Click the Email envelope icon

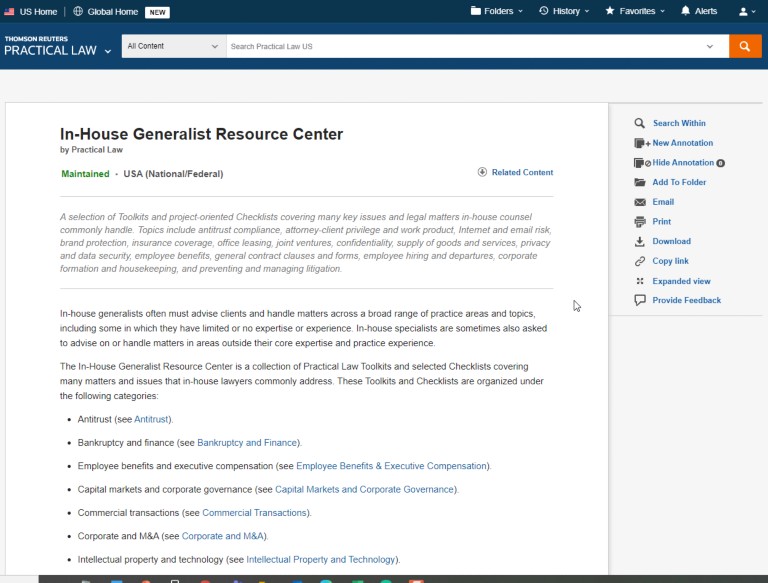point(640,202)
